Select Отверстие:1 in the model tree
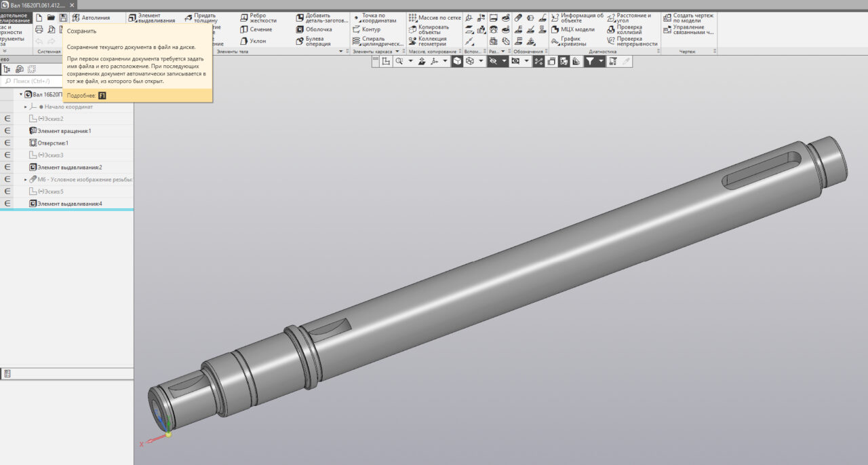This screenshot has height=465, width=868. point(49,143)
